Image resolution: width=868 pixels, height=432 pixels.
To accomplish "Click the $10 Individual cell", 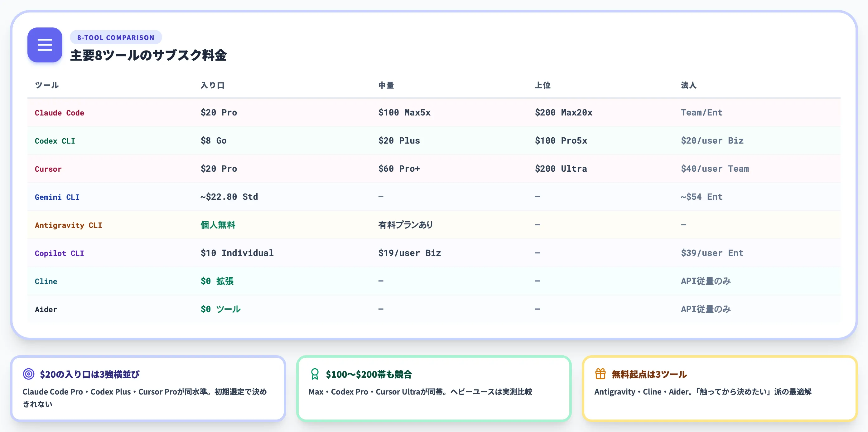I will pyautogui.click(x=237, y=253).
